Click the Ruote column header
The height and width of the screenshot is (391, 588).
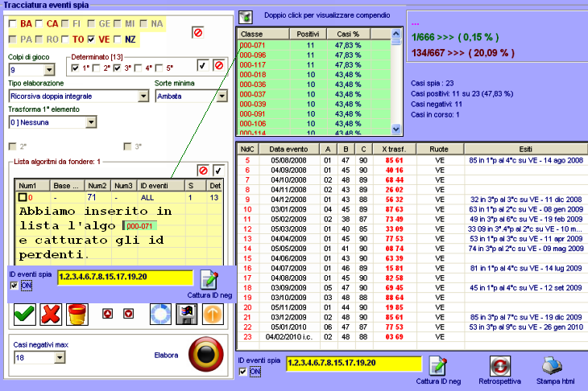click(439, 149)
